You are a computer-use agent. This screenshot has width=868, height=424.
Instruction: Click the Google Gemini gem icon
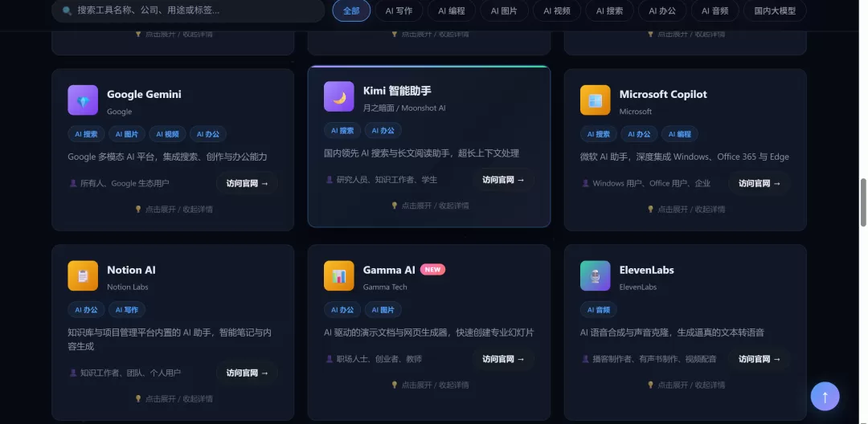[x=83, y=100]
